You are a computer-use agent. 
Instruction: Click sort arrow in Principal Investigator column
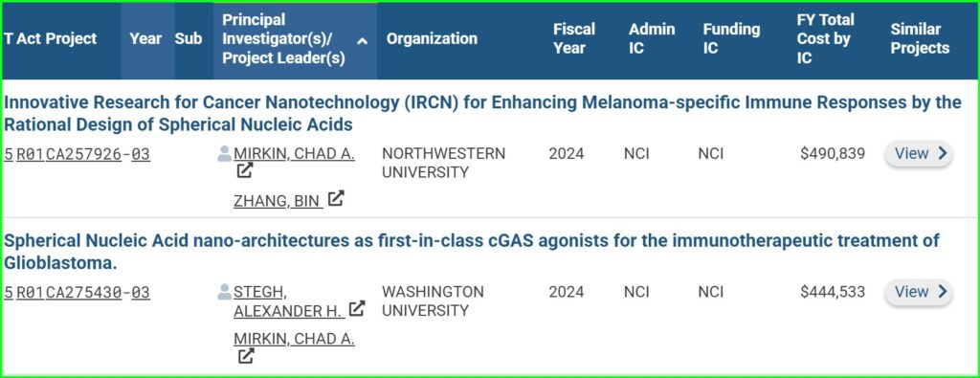362,40
